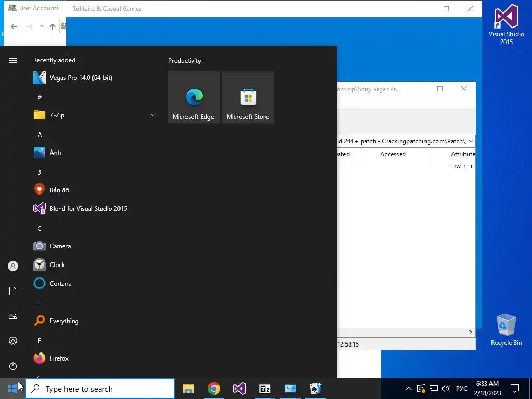
Task: Open the 7-Zip folder entry
Action: [95, 115]
